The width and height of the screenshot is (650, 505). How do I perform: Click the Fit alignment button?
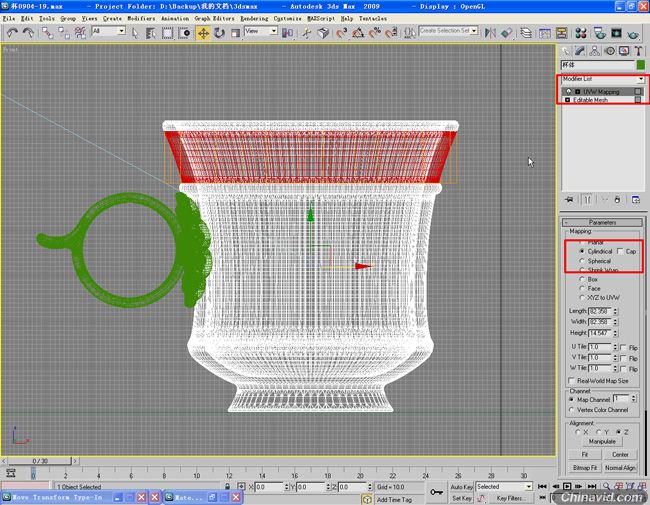[585, 454]
